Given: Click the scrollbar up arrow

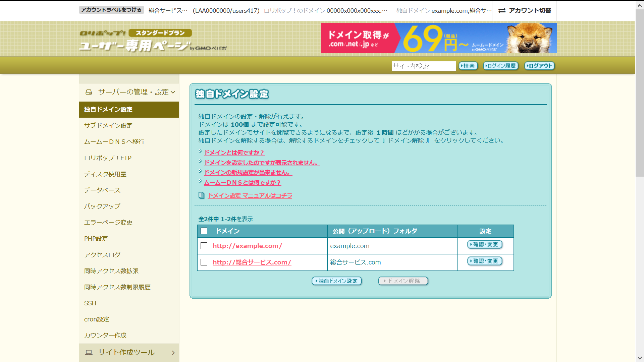Looking at the screenshot, I should click(640, 5).
